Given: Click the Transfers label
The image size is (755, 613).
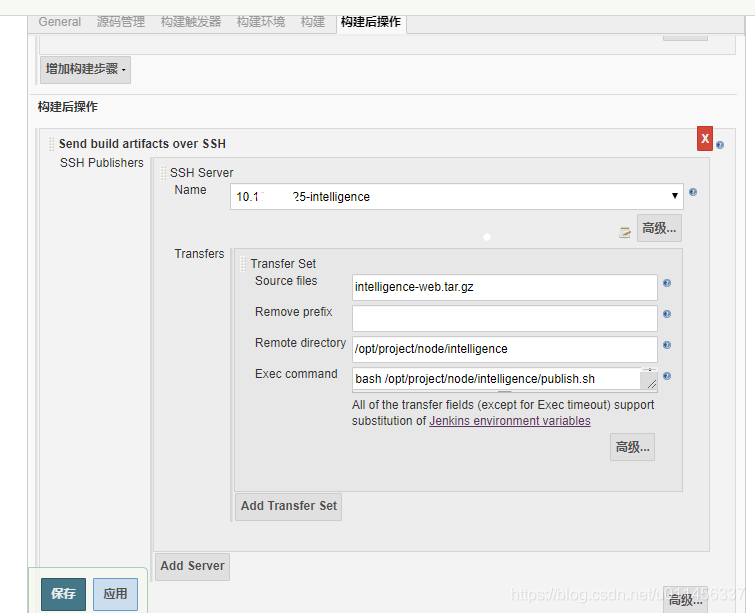Looking at the screenshot, I should click(x=199, y=254).
